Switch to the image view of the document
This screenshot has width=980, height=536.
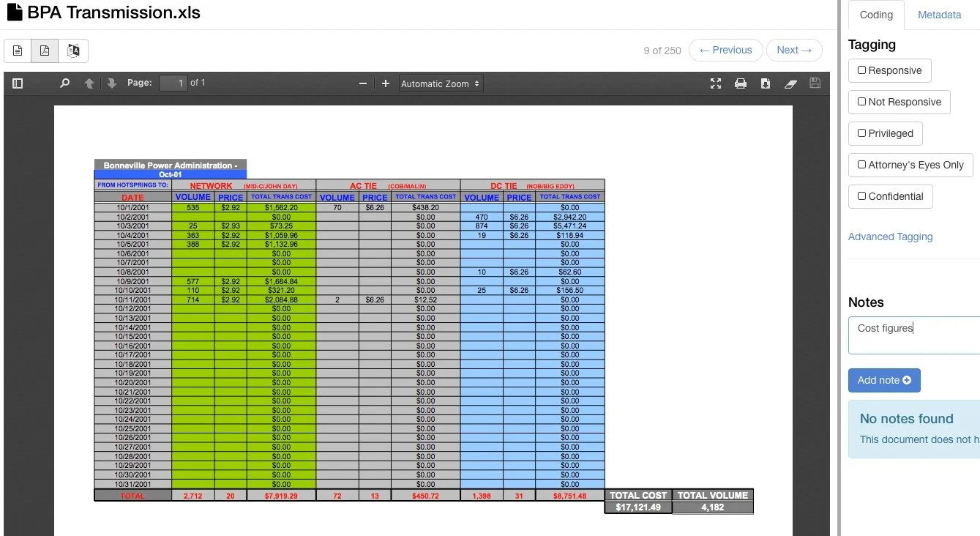tap(72, 51)
